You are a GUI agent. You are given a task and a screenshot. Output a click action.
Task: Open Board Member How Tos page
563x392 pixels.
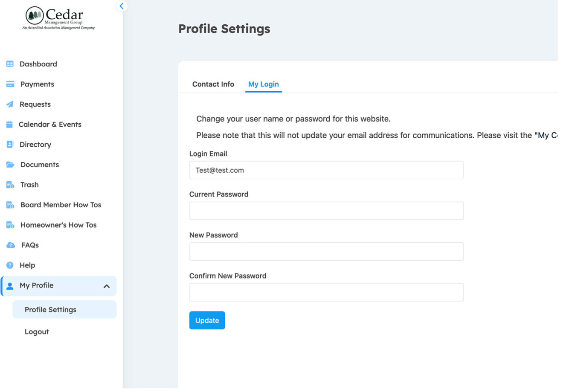click(61, 205)
